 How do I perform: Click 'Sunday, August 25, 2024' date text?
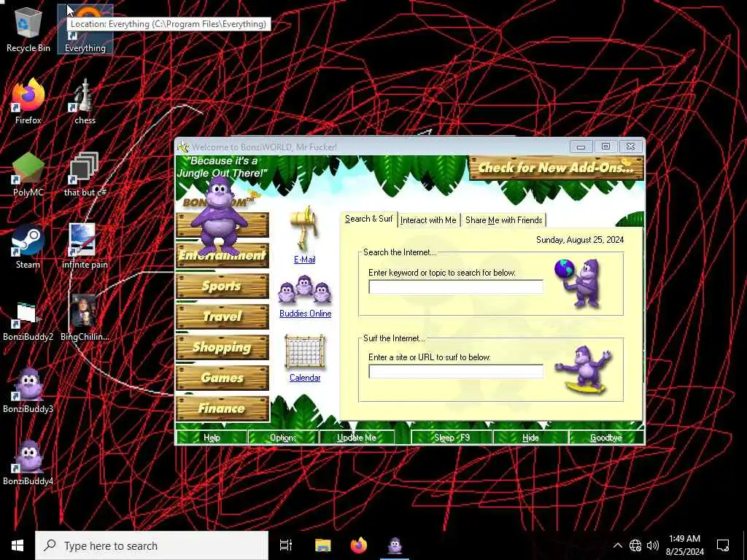click(580, 239)
